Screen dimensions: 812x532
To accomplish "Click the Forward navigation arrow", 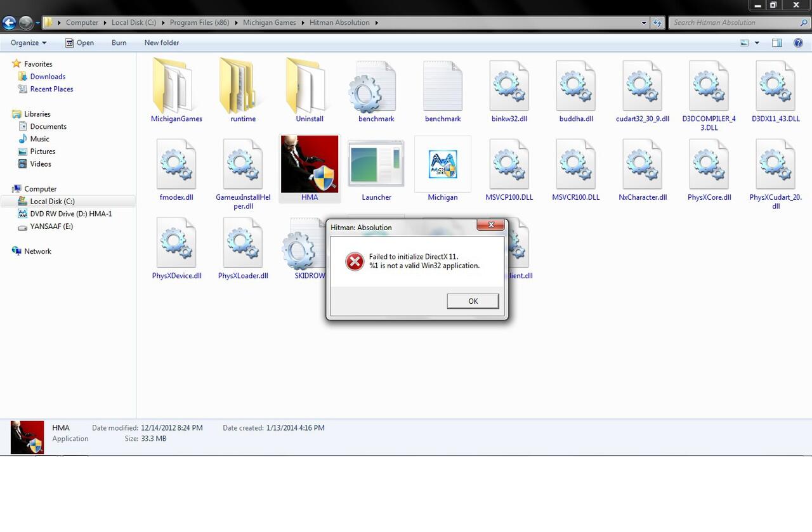I will click(x=26, y=23).
